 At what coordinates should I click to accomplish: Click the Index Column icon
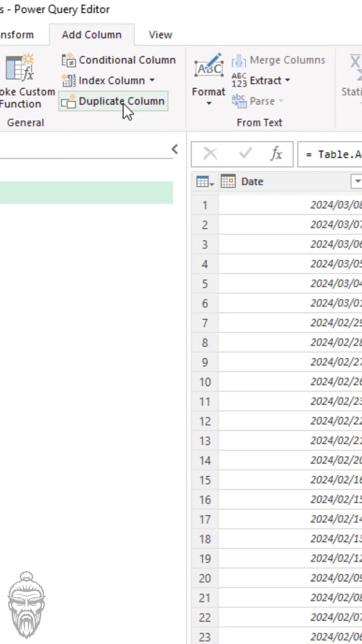click(x=68, y=81)
